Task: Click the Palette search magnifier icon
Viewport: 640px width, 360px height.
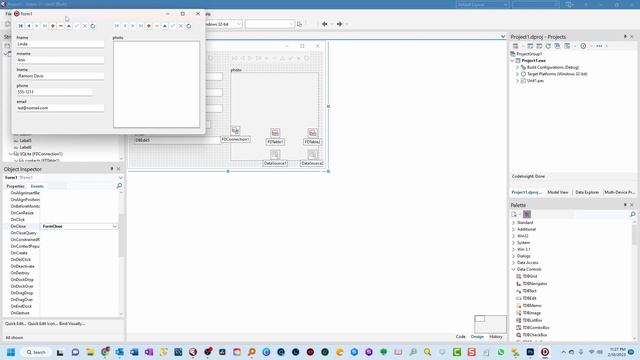Action: pyautogui.click(x=632, y=214)
